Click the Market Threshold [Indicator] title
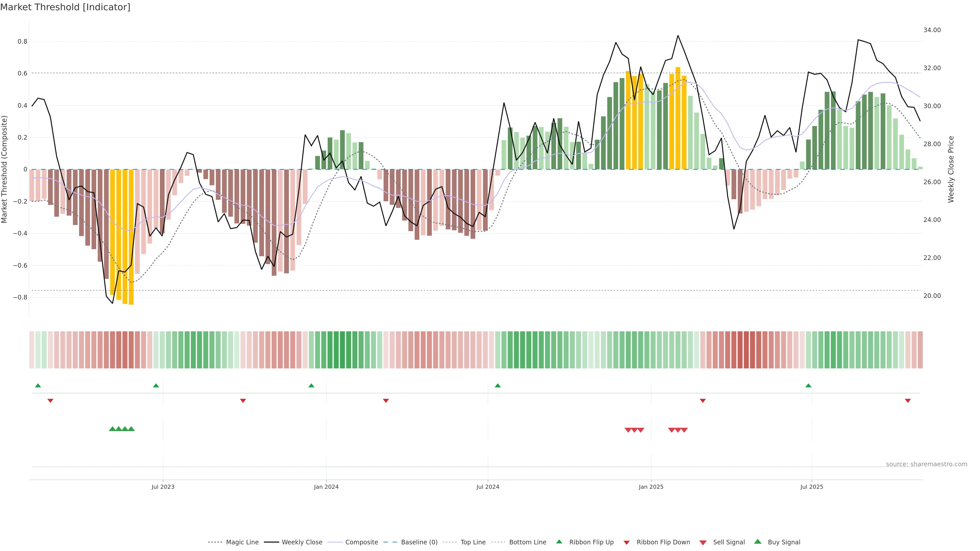 coord(65,7)
